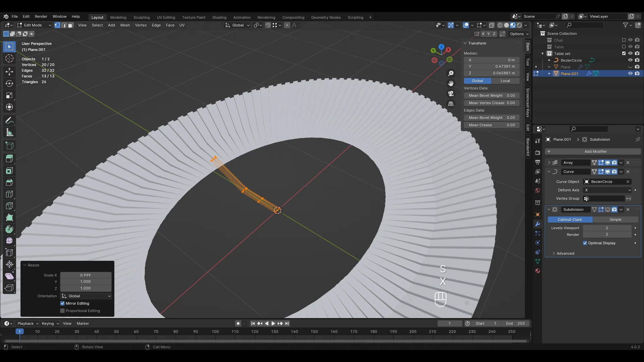
Task: Activate the Bevel tool
Action: coord(9,182)
